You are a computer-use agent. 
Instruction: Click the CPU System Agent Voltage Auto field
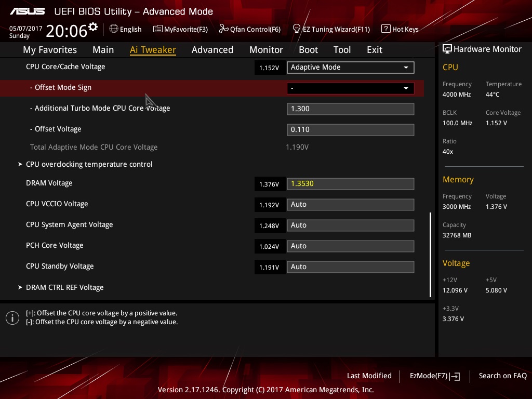point(351,225)
